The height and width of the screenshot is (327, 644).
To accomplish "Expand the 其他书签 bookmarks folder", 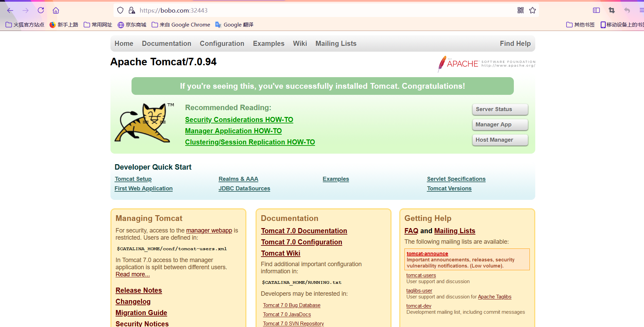I will (580, 24).
